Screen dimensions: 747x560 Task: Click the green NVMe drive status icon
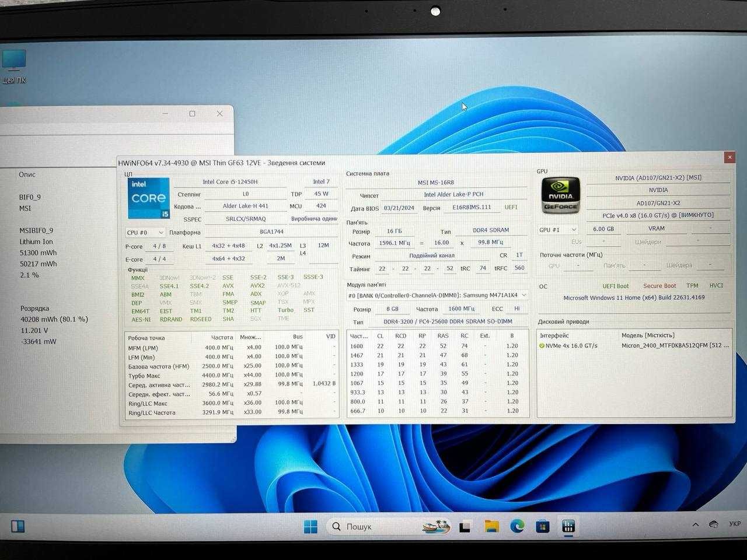pos(542,346)
